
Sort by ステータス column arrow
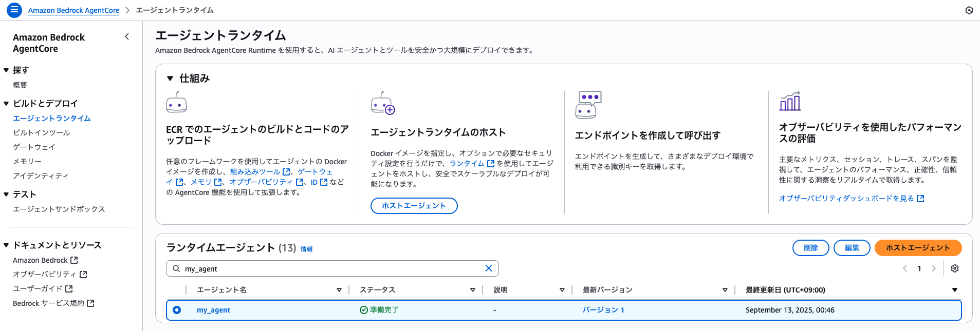click(473, 290)
